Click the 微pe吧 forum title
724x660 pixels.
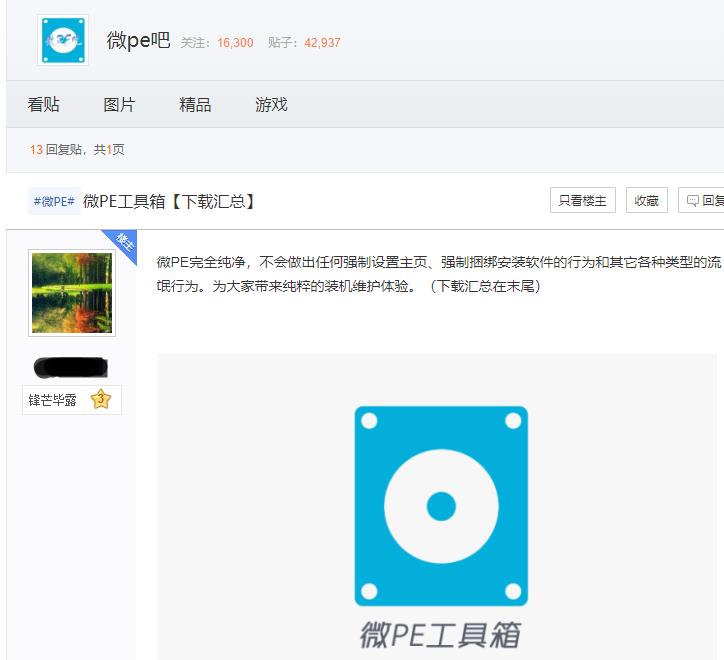pyautogui.click(x=139, y=41)
